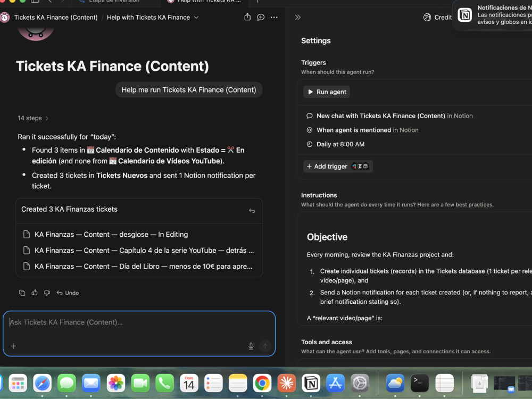Click the Created 3 KA Finanzas tickets header
532x399 pixels.
coord(69,209)
